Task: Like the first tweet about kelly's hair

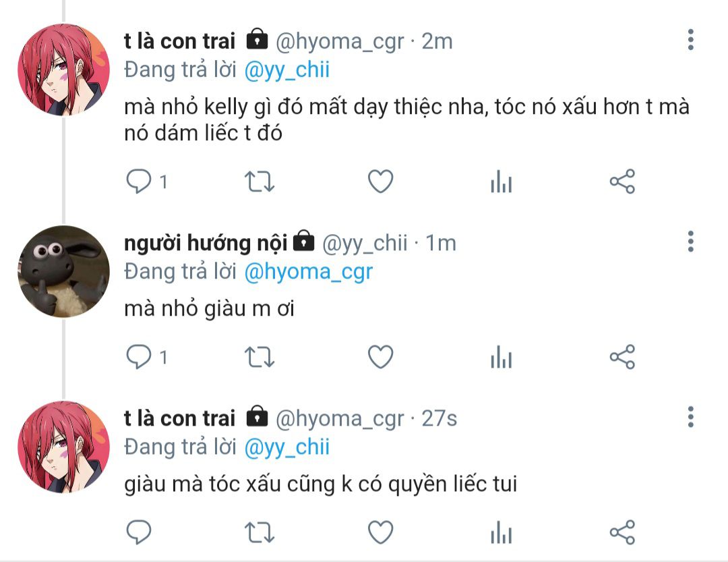Action: (x=381, y=181)
